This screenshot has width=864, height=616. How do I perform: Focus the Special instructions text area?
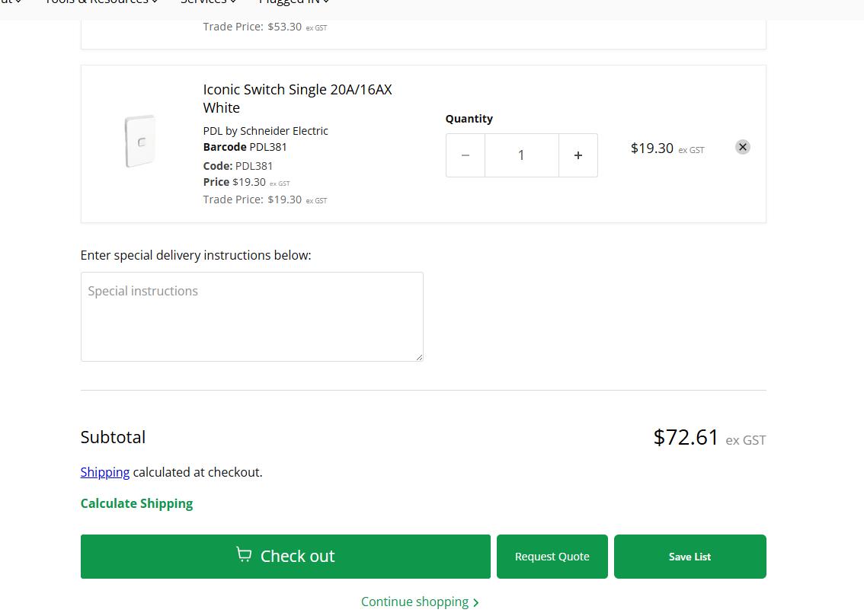pyautogui.click(x=251, y=316)
